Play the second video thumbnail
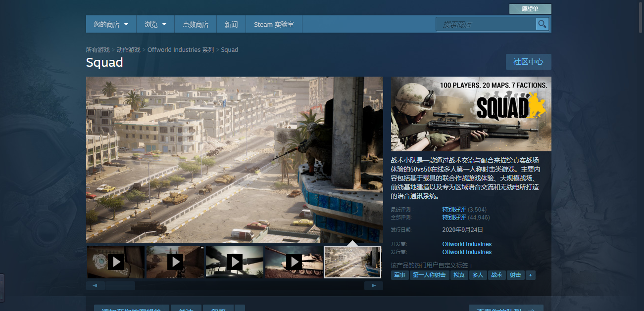 (175, 262)
